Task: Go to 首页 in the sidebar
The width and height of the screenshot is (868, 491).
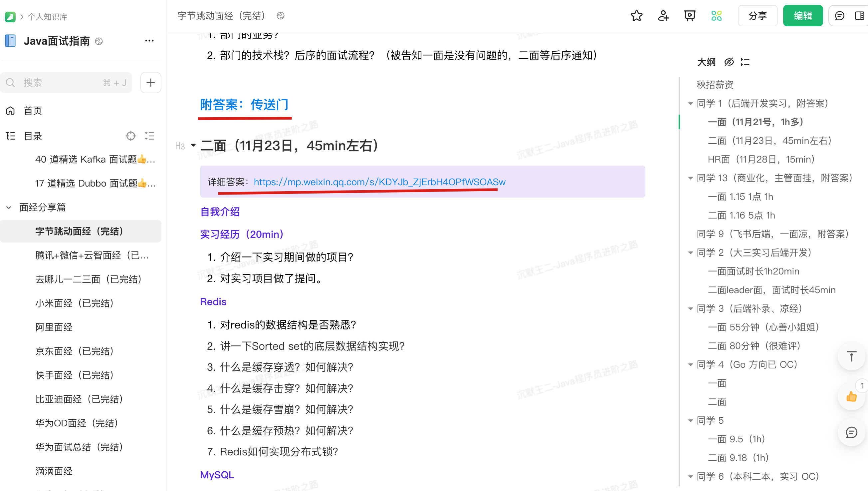Action: point(32,111)
